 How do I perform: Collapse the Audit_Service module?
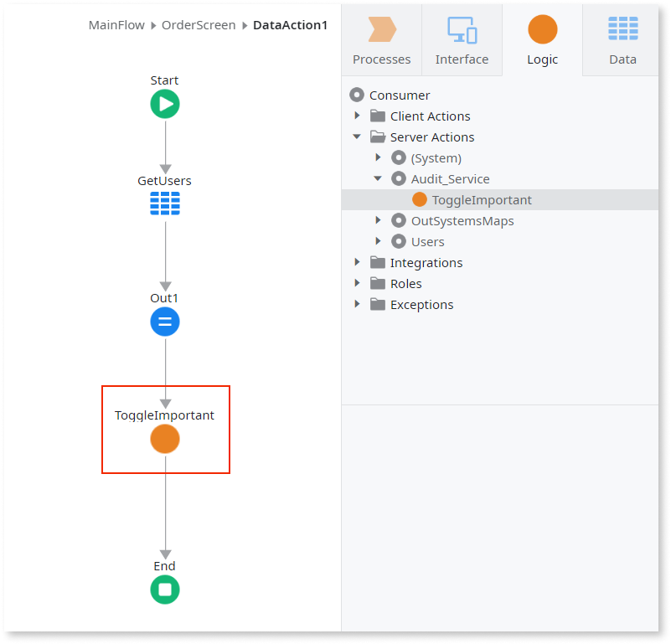pos(378,178)
